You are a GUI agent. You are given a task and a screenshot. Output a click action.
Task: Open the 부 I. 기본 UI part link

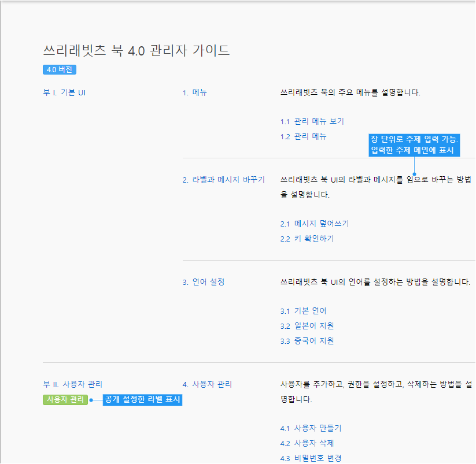coord(64,92)
